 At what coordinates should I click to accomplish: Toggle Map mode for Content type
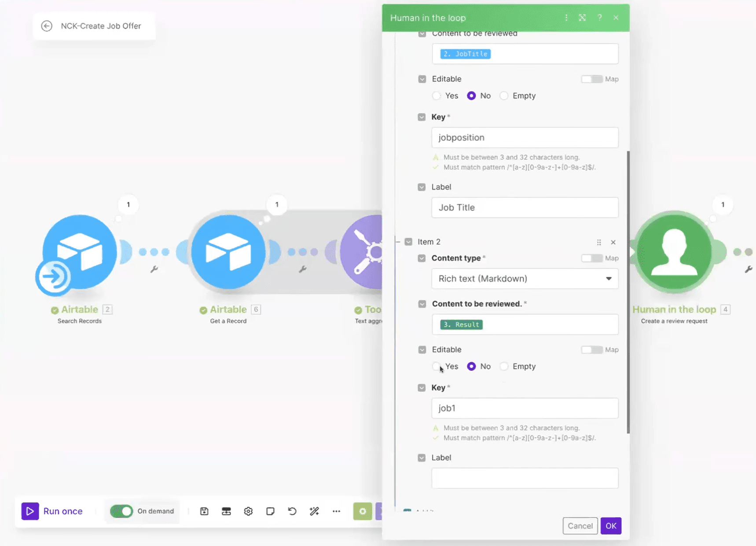pyautogui.click(x=591, y=258)
